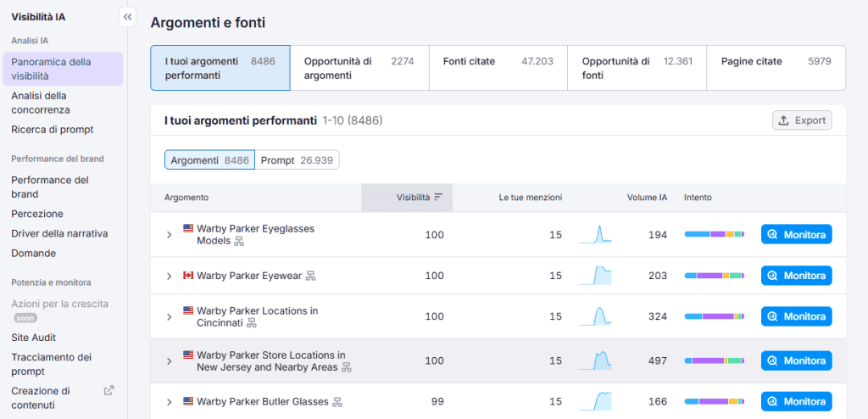Click the Export upload icon

(783, 120)
